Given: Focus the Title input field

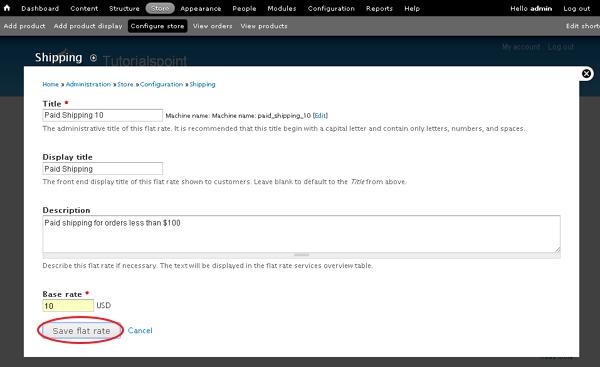Looking at the screenshot, I should pyautogui.click(x=103, y=115).
